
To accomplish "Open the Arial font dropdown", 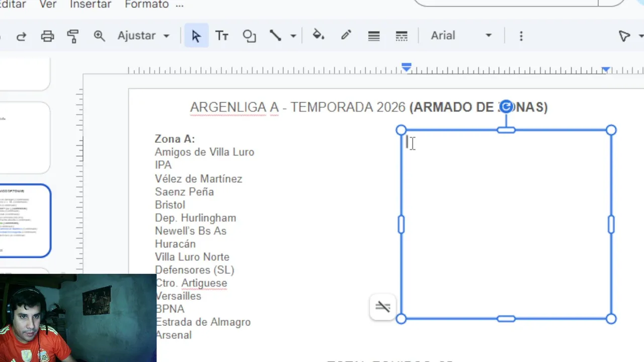I will click(x=461, y=36).
